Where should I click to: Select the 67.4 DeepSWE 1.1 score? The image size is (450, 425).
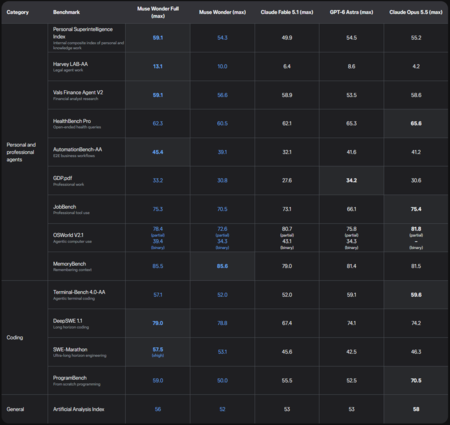[x=287, y=323]
